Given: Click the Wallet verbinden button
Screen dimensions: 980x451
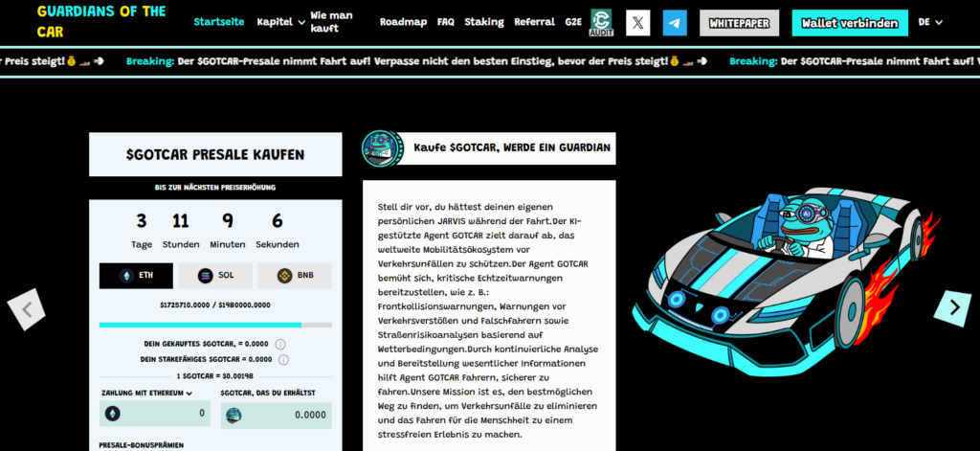Looking at the screenshot, I should click(x=850, y=23).
